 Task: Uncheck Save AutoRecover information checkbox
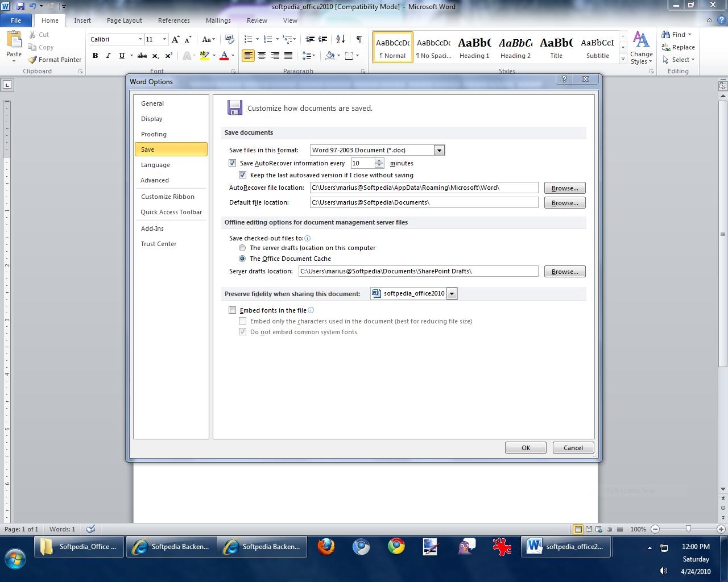pyautogui.click(x=232, y=163)
